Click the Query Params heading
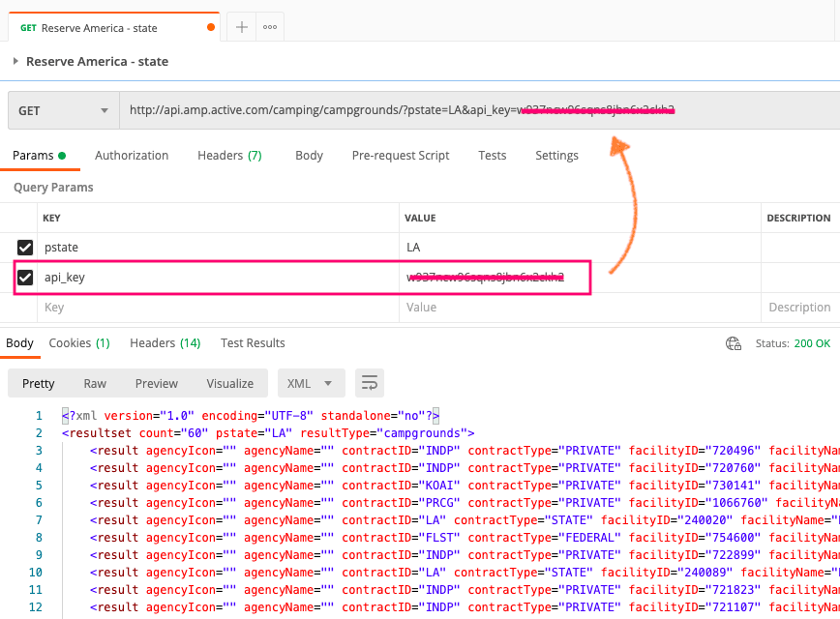840x619 pixels. (x=53, y=188)
